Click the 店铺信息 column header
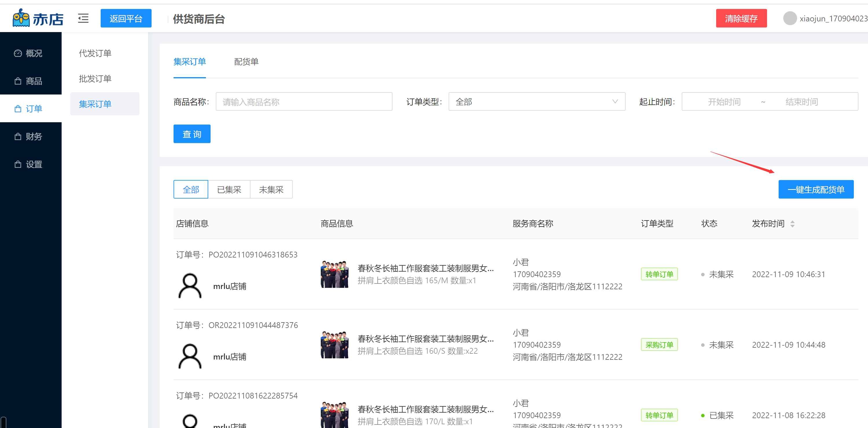 click(192, 223)
